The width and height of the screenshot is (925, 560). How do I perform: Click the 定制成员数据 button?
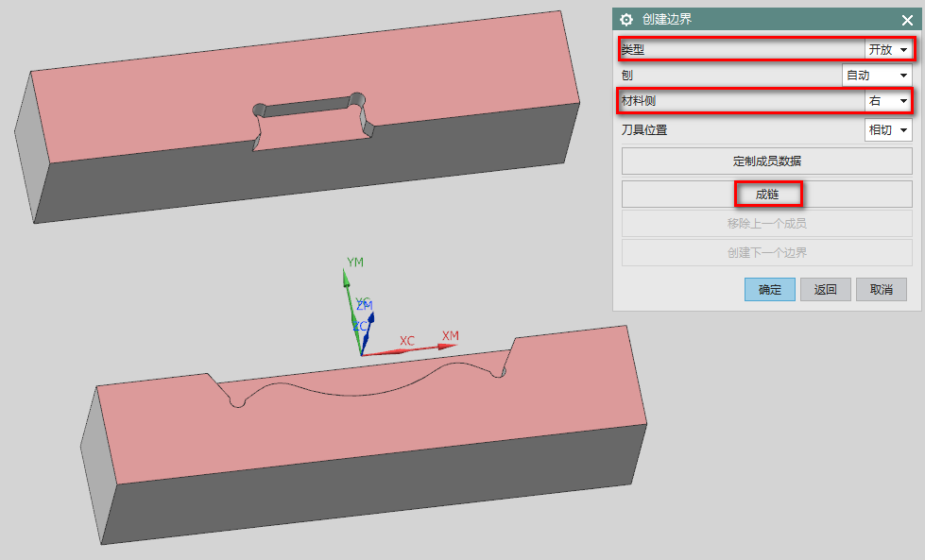click(767, 161)
